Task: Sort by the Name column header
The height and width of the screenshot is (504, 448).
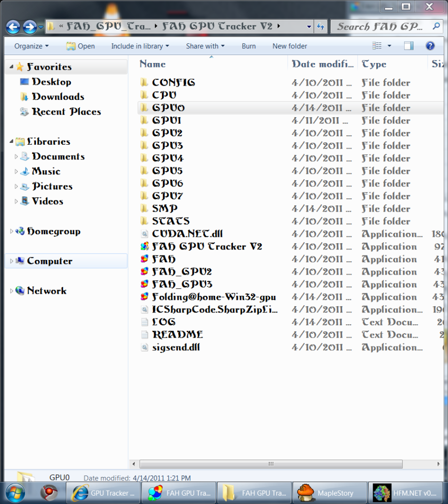Action: click(153, 64)
